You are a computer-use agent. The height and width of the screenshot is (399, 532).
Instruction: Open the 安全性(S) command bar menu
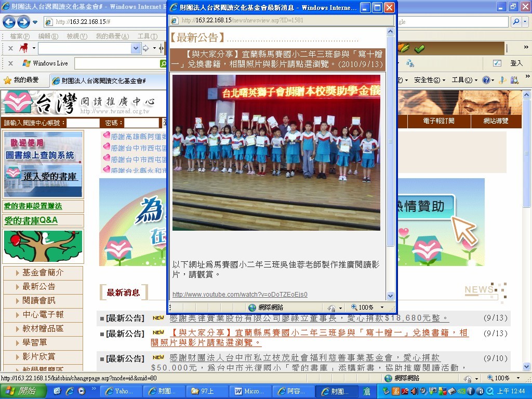pos(429,80)
